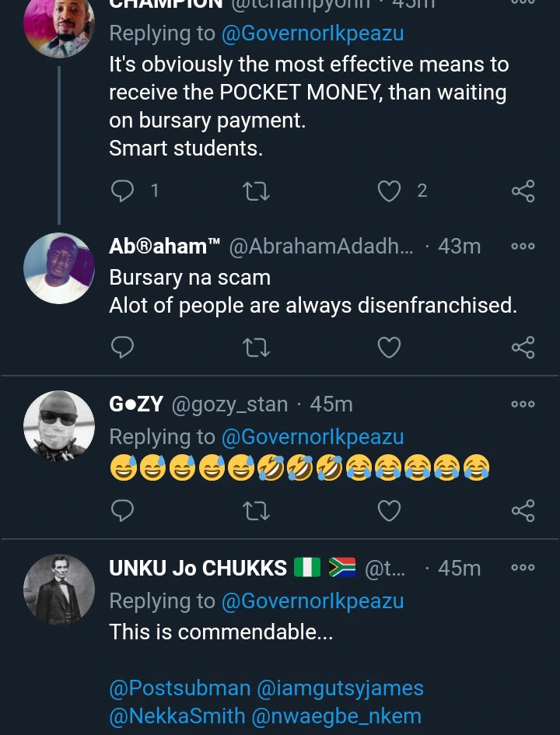Viewport: 560px width, 735px height.
Task: Like GoZY's laughing emoji tweet
Action: pos(389,510)
